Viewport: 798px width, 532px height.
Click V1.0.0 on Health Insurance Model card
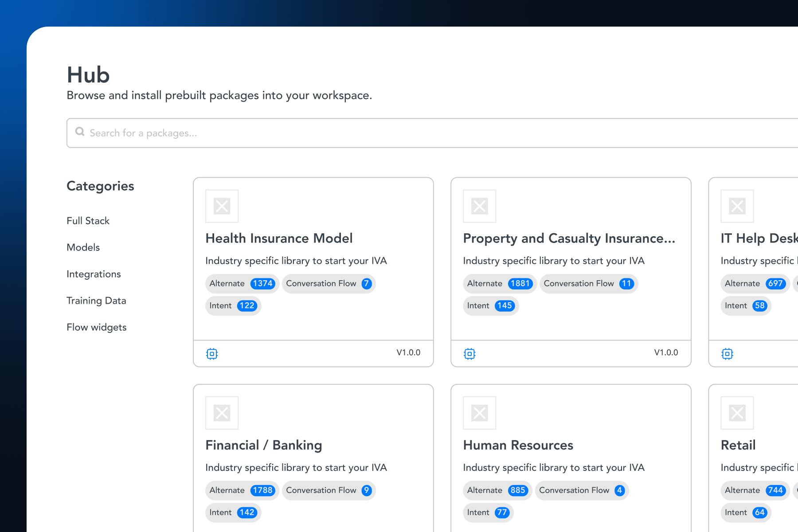click(x=408, y=352)
